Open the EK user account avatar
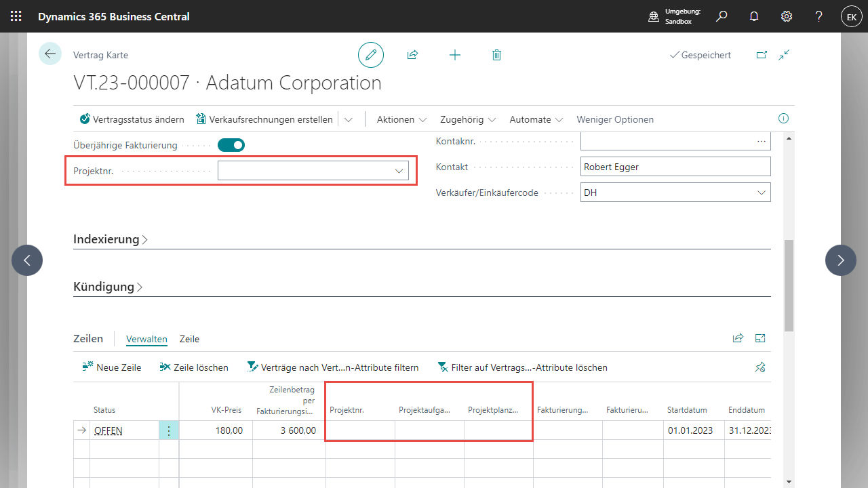This screenshot has height=488, width=868. 852,17
